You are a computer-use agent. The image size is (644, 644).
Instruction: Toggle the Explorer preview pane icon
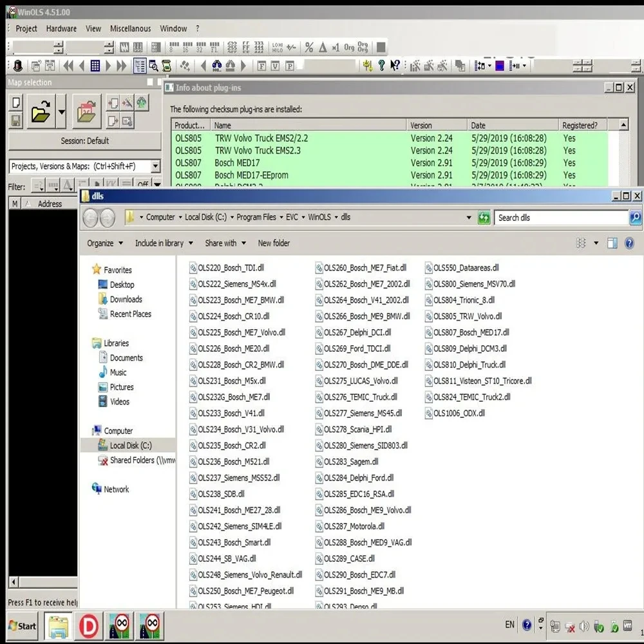(x=612, y=243)
